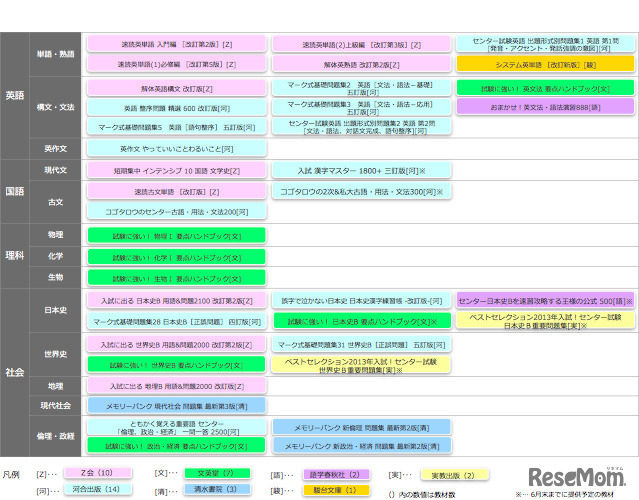This screenshot has height=500, width=639.
Task: Click the 倫理・政経 category label
Action: click(55, 436)
